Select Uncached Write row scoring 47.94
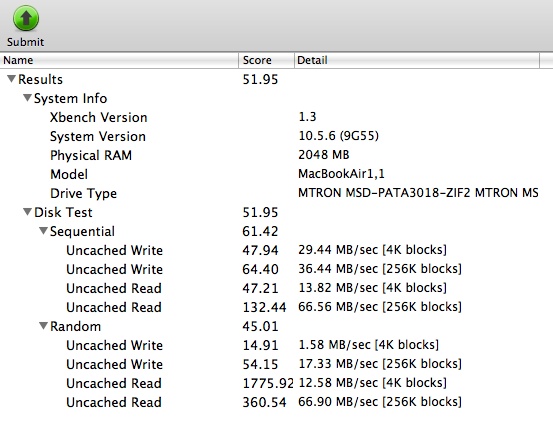 coord(276,250)
